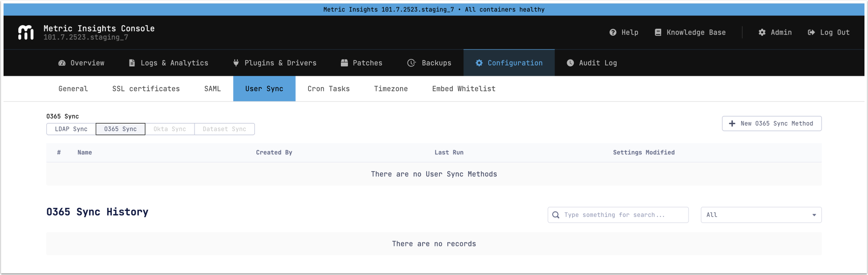Screen dimensions: 868x275
Task: Open the Knowledge Base link
Action: (690, 32)
